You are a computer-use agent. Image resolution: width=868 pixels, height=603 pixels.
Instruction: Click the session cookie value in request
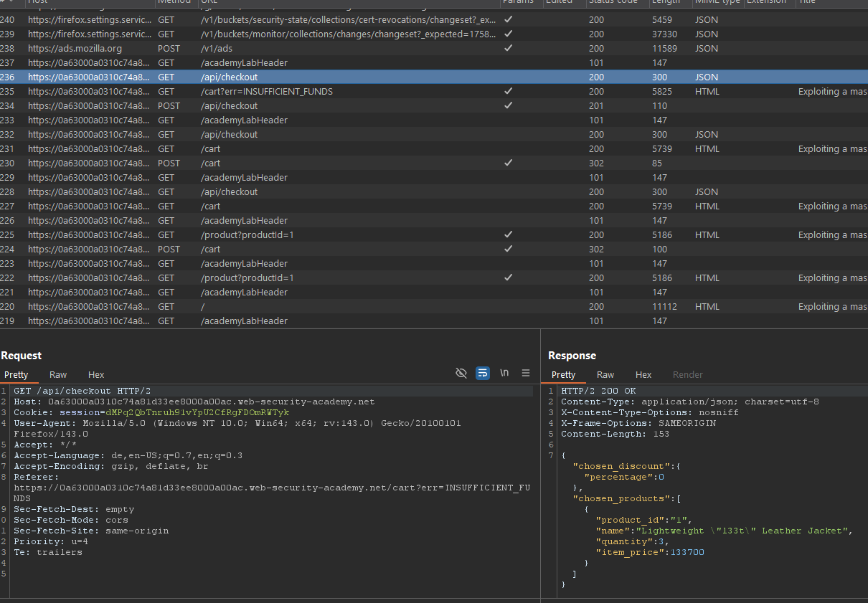coord(197,413)
